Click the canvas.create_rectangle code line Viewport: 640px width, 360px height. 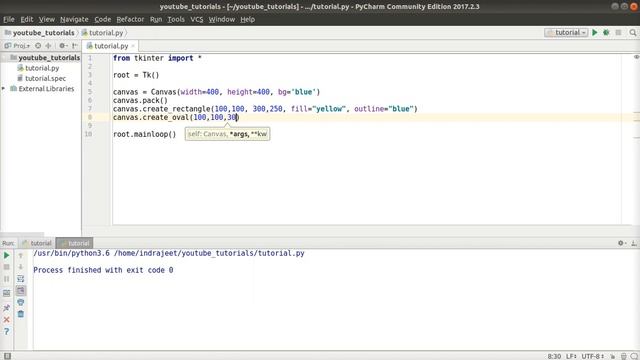(265, 109)
